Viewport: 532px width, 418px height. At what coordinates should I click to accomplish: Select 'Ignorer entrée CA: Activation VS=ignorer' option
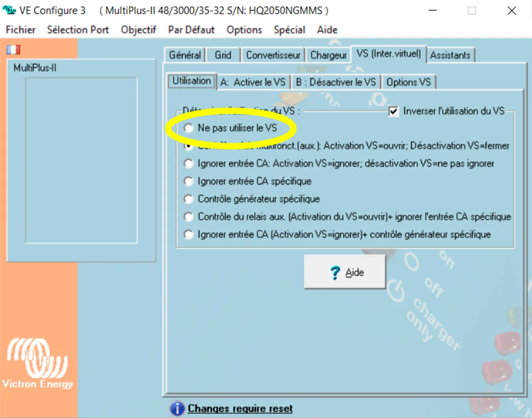188,164
